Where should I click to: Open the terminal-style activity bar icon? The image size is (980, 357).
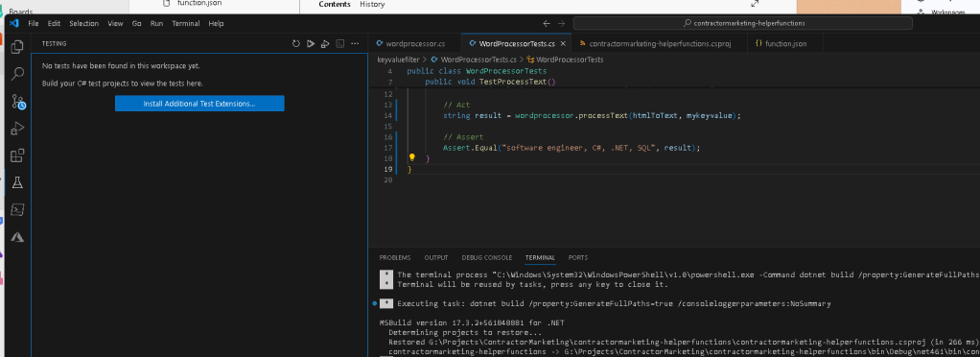point(17,210)
